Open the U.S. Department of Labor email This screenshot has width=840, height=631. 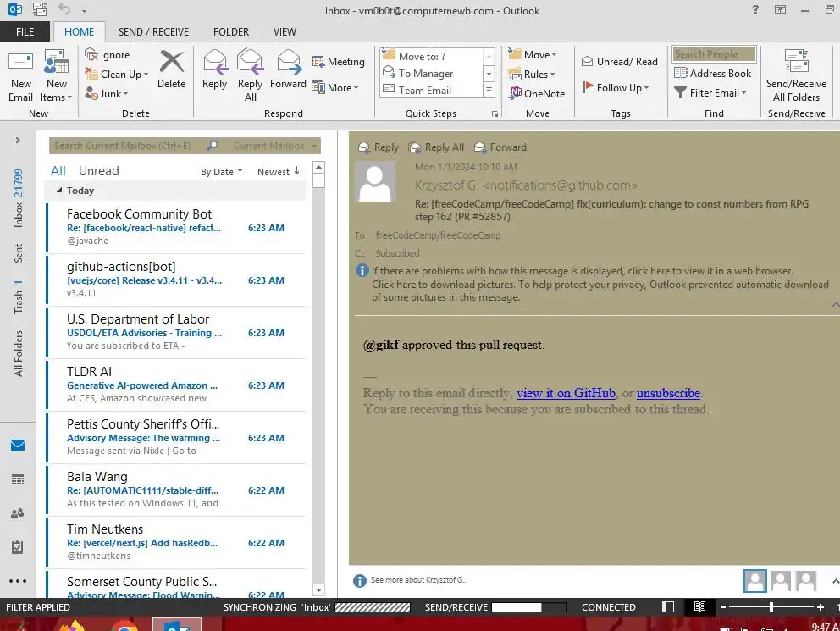pyautogui.click(x=176, y=332)
